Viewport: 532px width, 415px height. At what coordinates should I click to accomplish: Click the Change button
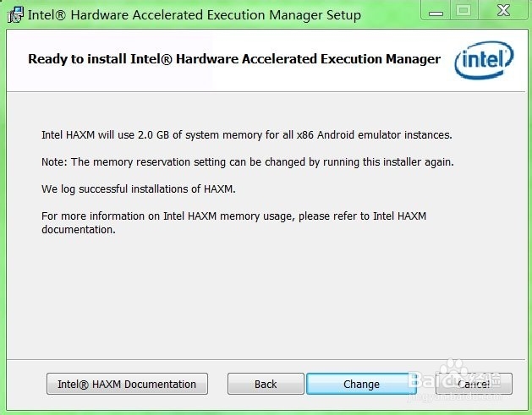coord(361,384)
